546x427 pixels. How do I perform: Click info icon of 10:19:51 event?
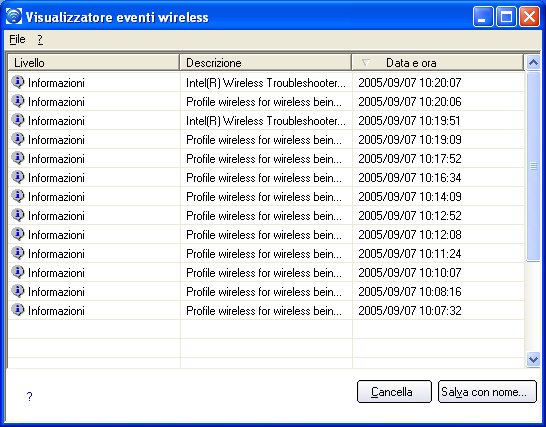click(17, 120)
